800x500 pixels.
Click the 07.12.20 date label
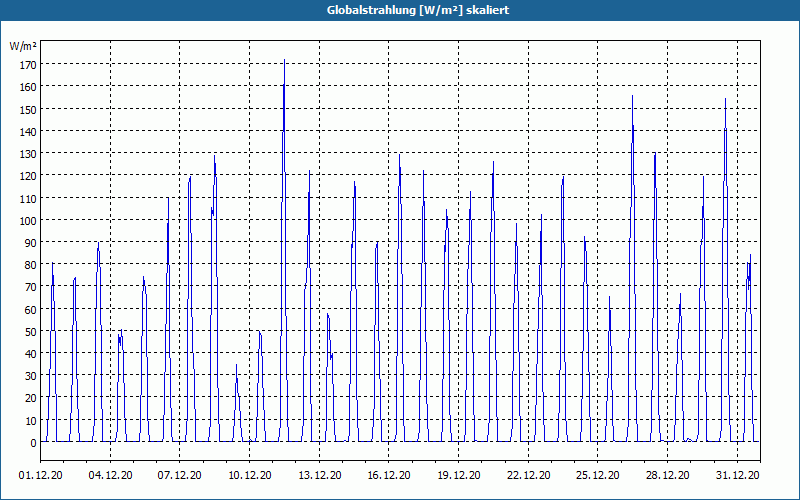(180, 476)
